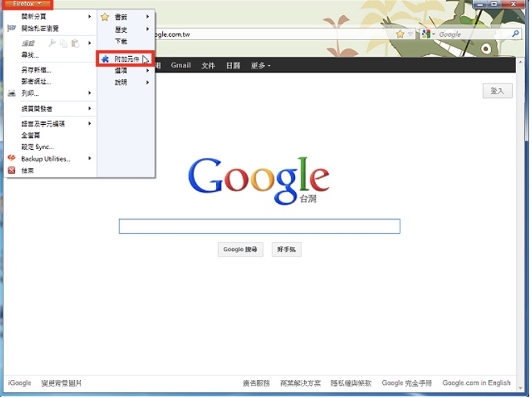Open the 說明 help entry
This screenshot has height=398, width=532.
(121, 83)
